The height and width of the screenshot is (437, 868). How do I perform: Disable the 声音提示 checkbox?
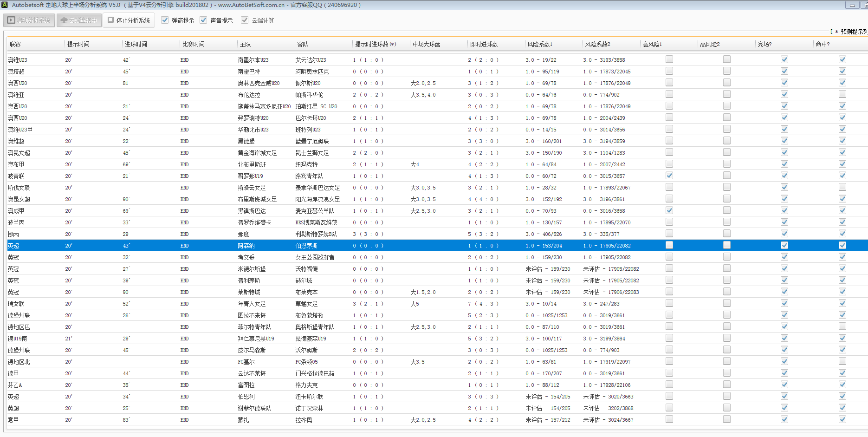pos(203,20)
